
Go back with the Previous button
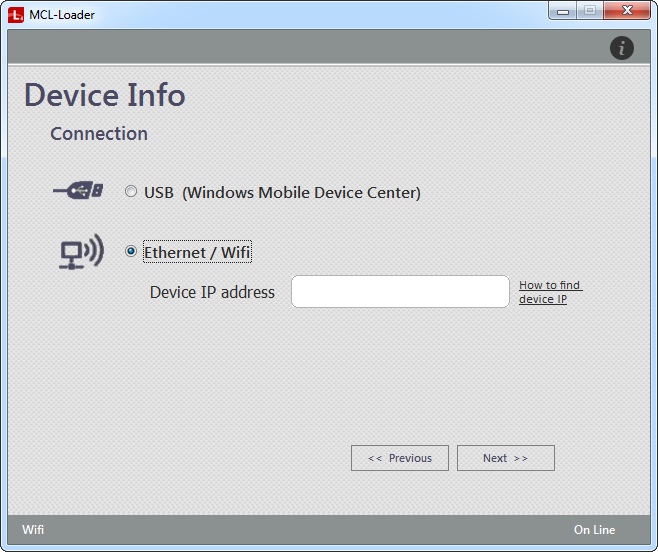point(400,458)
